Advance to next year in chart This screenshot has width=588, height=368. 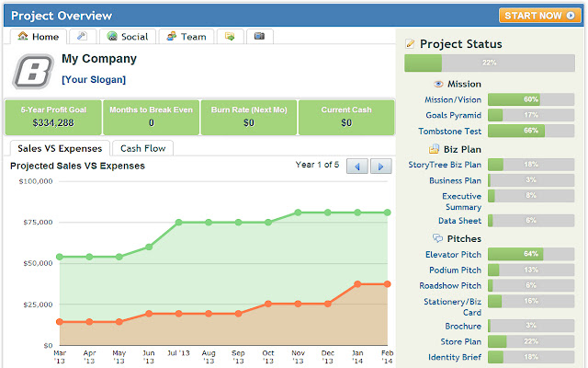[x=379, y=167]
